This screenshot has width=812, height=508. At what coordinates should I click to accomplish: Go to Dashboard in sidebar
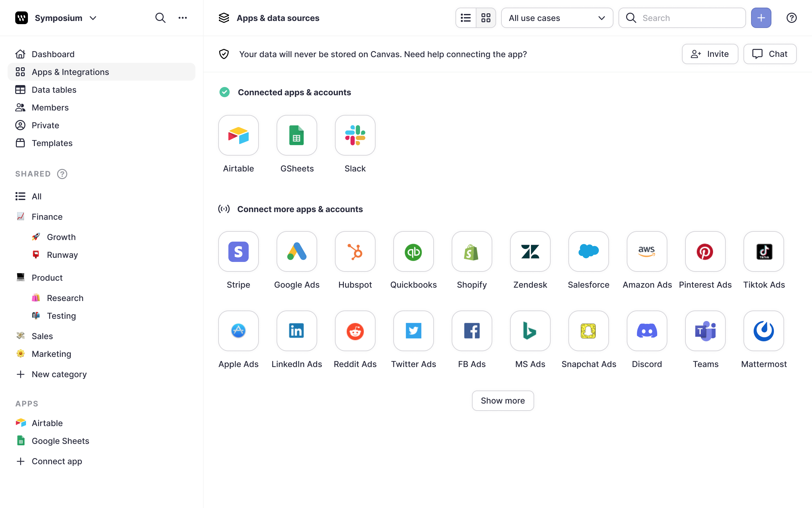coord(101,54)
